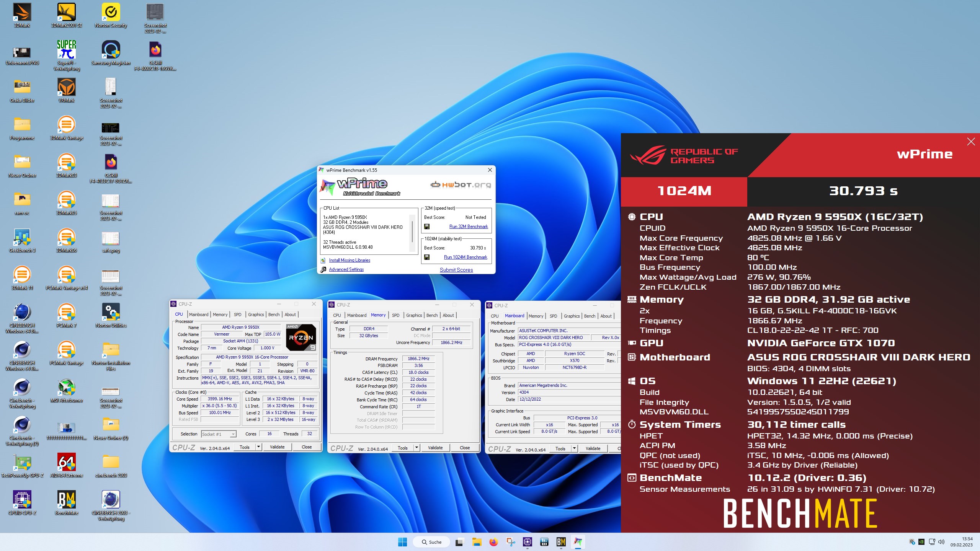This screenshot has height=551, width=980.
Task: Open the cinebench 2003 folder
Action: (111, 465)
